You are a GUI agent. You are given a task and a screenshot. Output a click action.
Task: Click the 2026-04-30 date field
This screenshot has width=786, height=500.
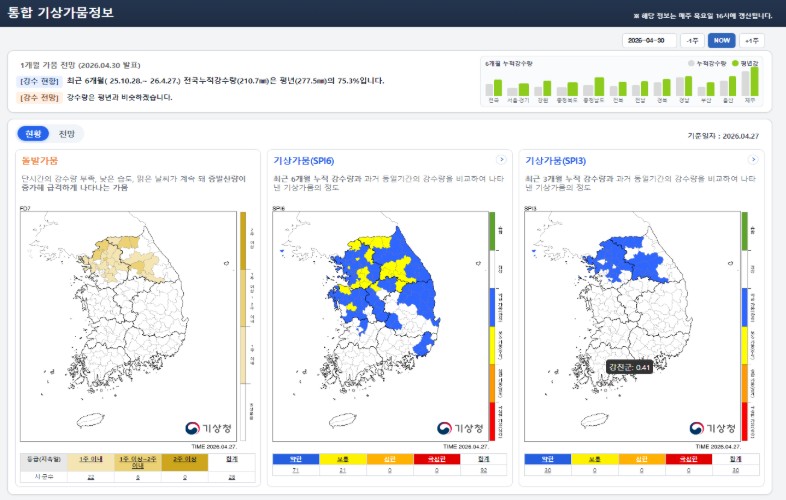(649, 41)
